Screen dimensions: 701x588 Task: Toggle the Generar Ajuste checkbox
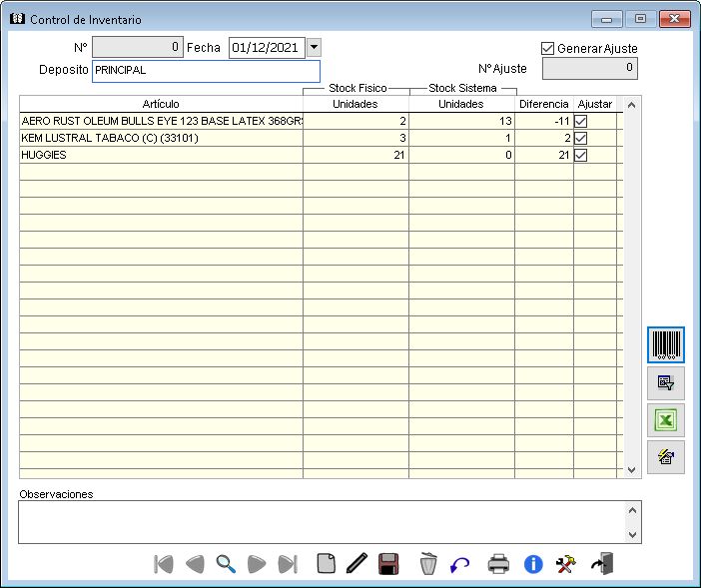547,48
